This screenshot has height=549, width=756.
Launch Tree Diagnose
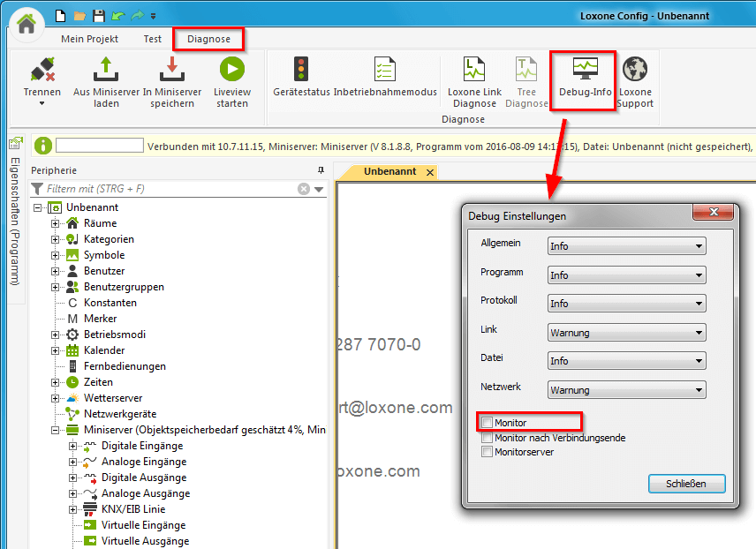click(x=526, y=79)
